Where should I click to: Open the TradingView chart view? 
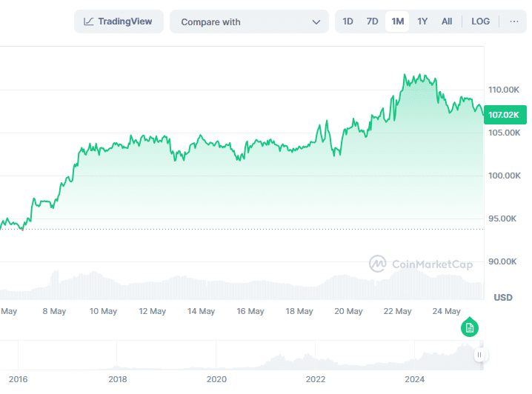click(x=119, y=21)
